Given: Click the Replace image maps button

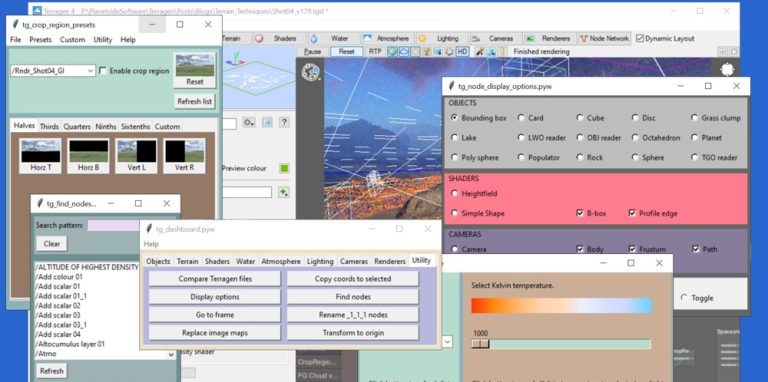Looking at the screenshot, I should [215, 333].
